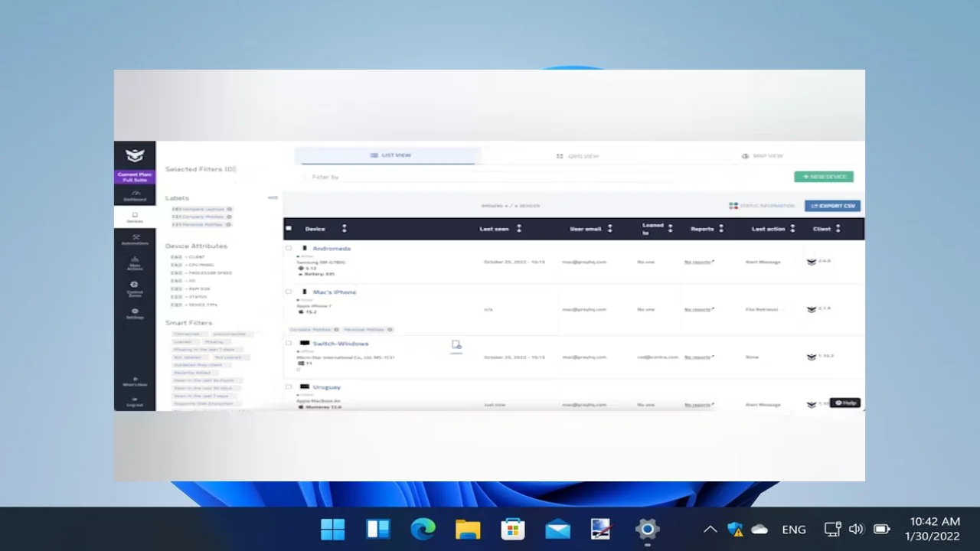Sort by the Device column arrows

[345, 229]
